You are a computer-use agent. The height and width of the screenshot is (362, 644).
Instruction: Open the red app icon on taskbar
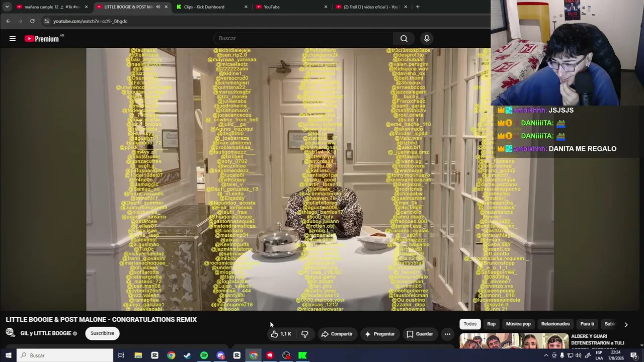[270, 355]
